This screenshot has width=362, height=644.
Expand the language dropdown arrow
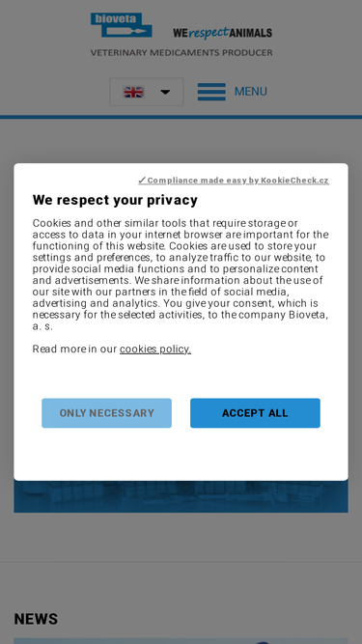tap(165, 92)
